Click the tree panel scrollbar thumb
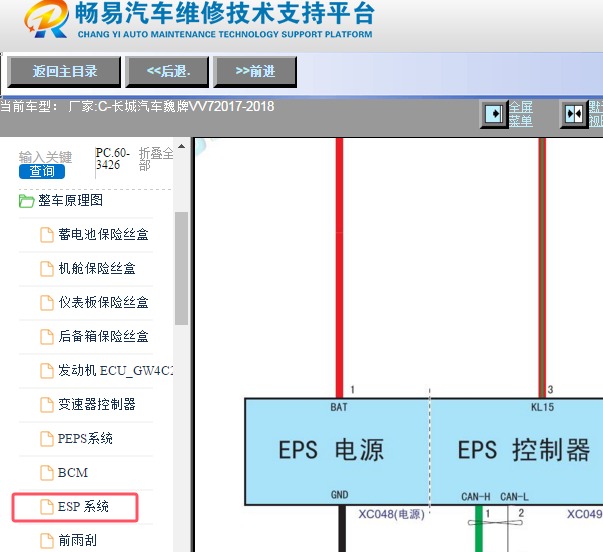Viewport: 603px width, 552px height. (x=181, y=268)
